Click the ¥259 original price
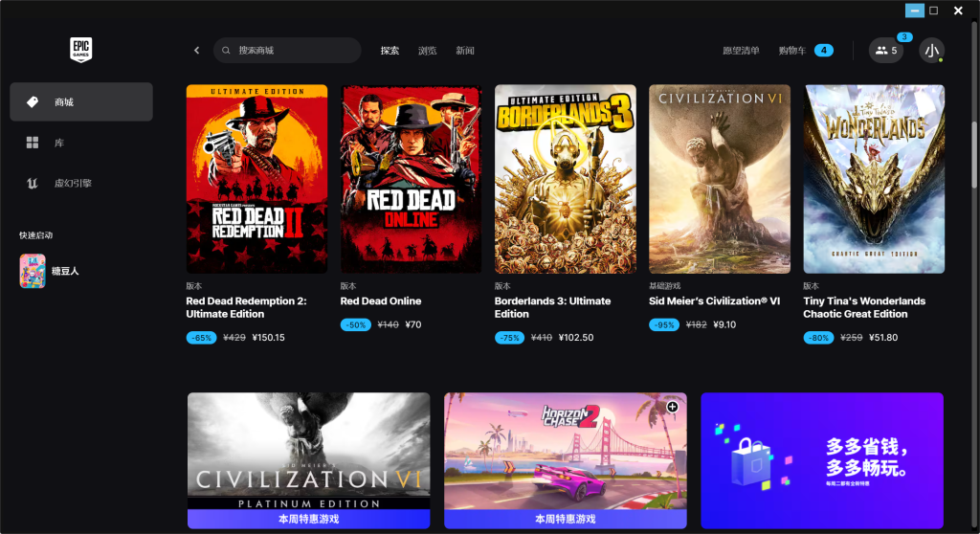 [851, 337]
